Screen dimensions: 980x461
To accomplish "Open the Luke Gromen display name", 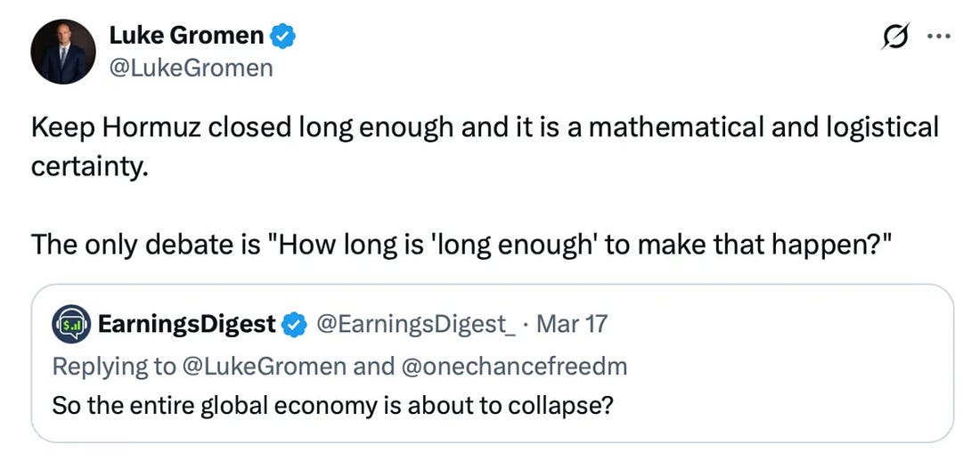I will [186, 36].
